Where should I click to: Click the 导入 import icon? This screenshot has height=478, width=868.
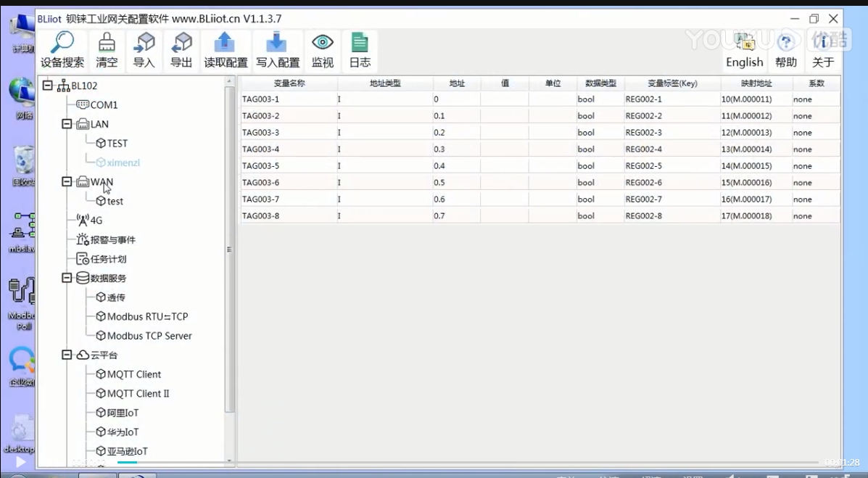(144, 43)
